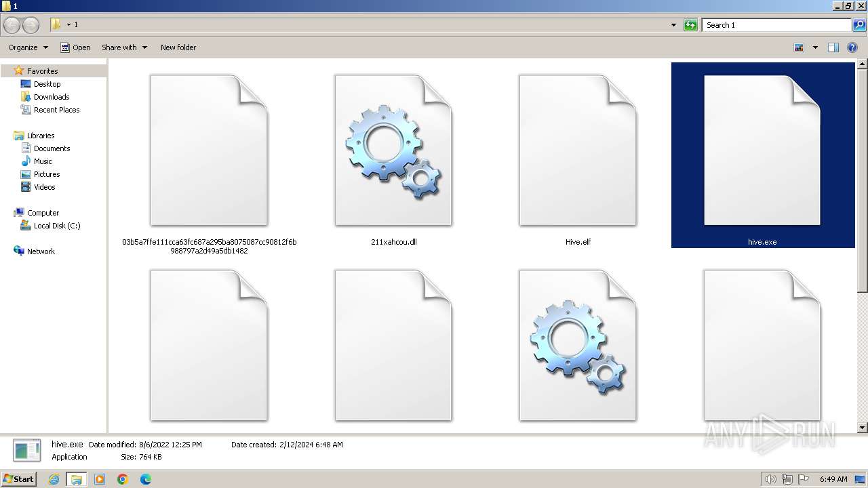Click the New folder button
Image resolution: width=868 pixels, height=488 pixels.
178,47
